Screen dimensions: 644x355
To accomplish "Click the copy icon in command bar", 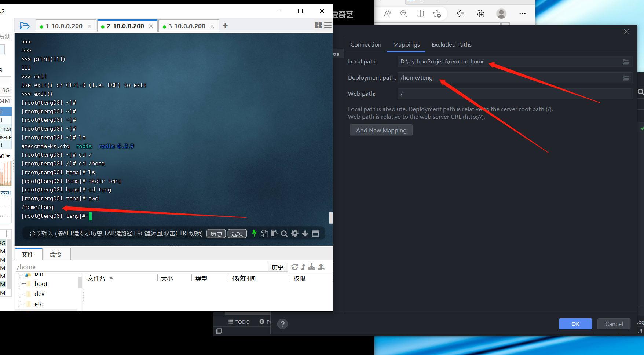I will (264, 233).
